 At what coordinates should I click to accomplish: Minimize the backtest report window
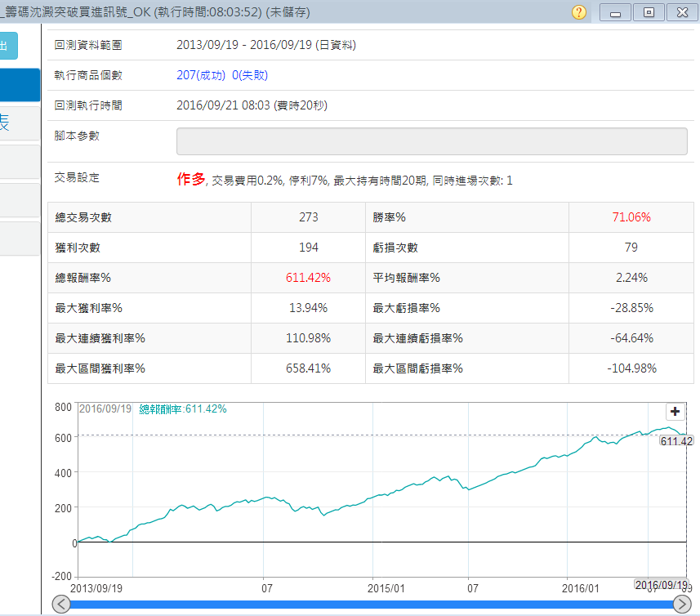coord(615,12)
